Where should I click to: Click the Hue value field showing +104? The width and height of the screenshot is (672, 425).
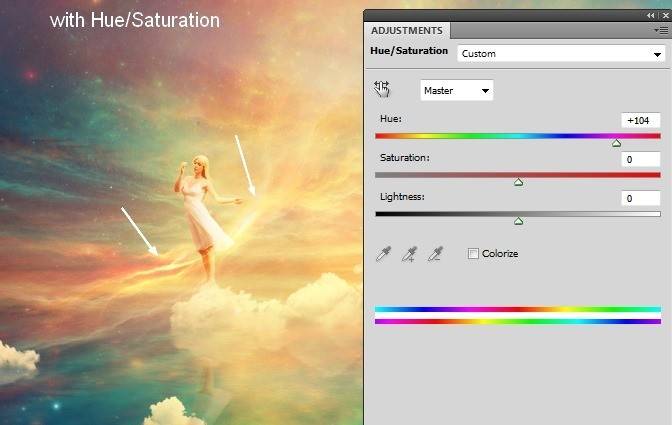(639, 120)
